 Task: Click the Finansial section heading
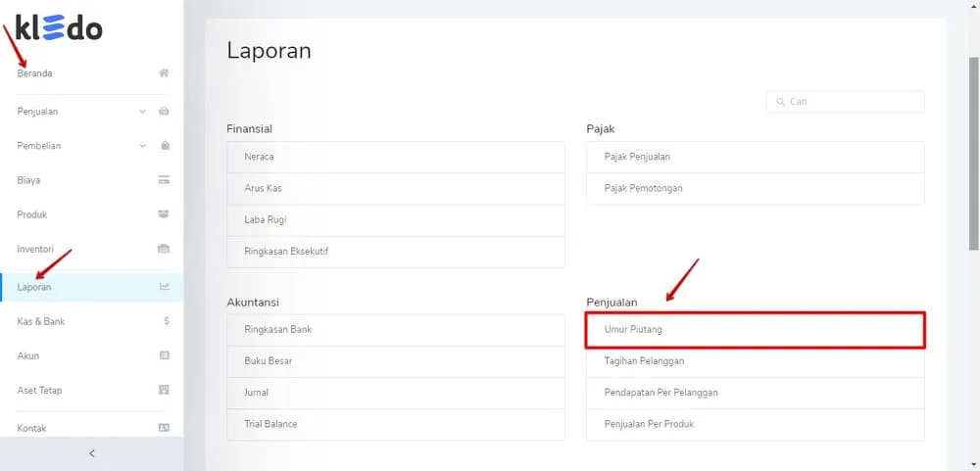(x=249, y=129)
